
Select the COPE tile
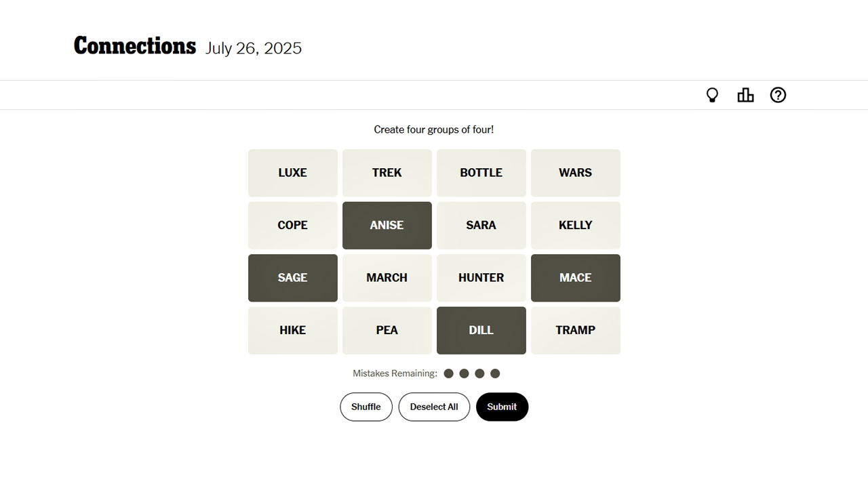(292, 225)
